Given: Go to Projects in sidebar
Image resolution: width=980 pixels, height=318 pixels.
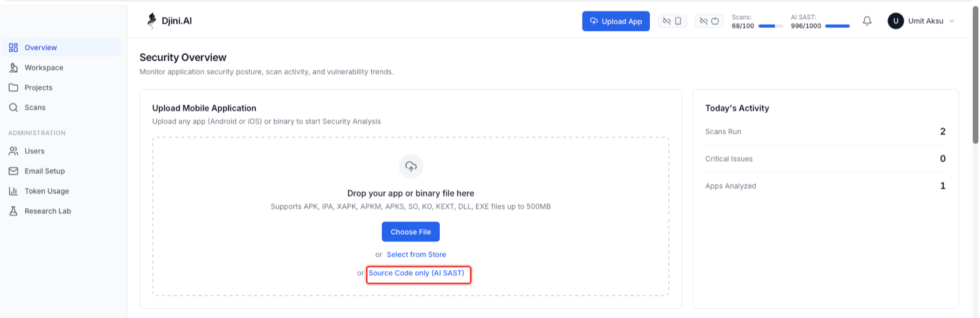Looking at the screenshot, I should point(61,88).
